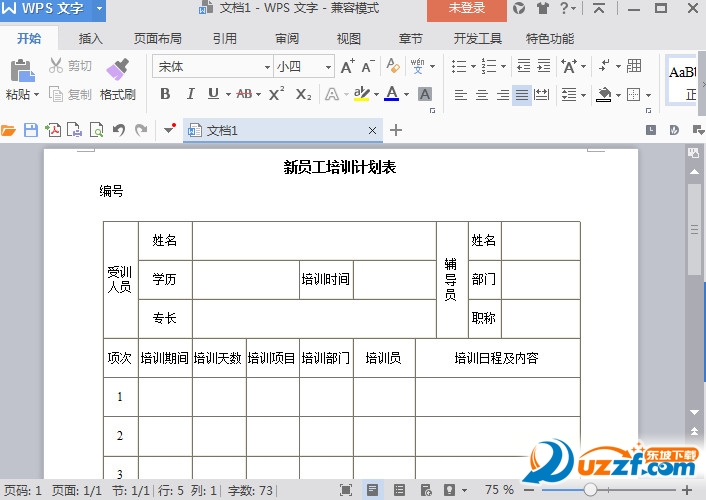Select the AaBb 正文 style thumbnail
706x500 pixels.
pos(683,80)
